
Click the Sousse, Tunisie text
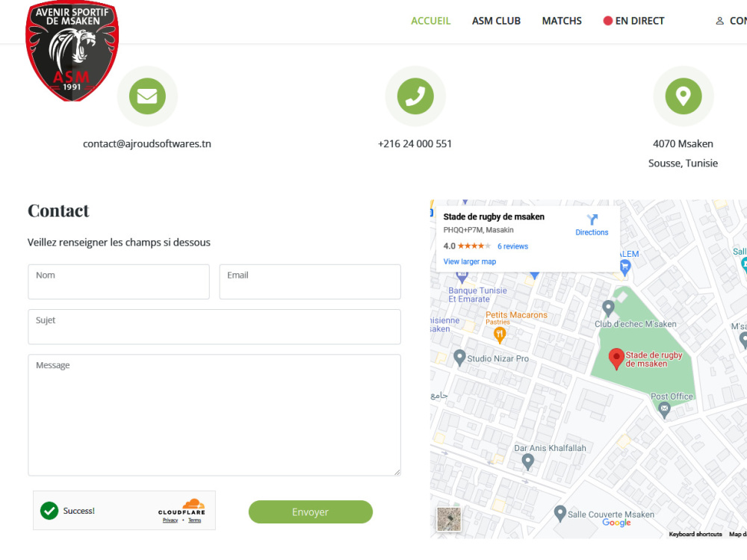pos(683,164)
